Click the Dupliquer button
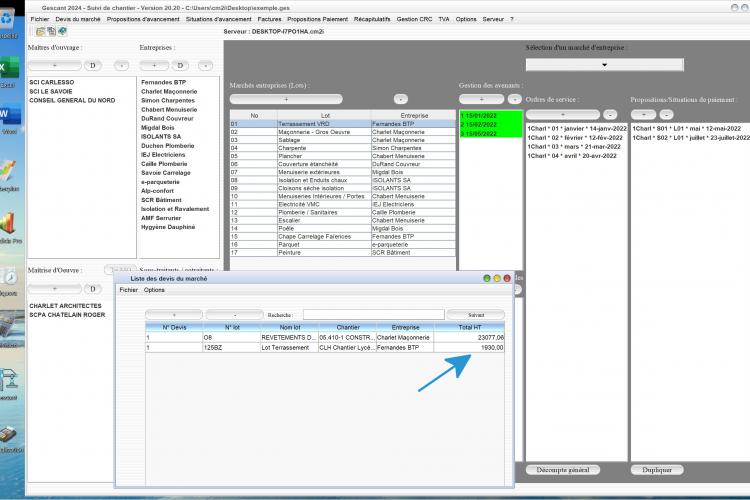This screenshot has width=750, height=500. 657,470
